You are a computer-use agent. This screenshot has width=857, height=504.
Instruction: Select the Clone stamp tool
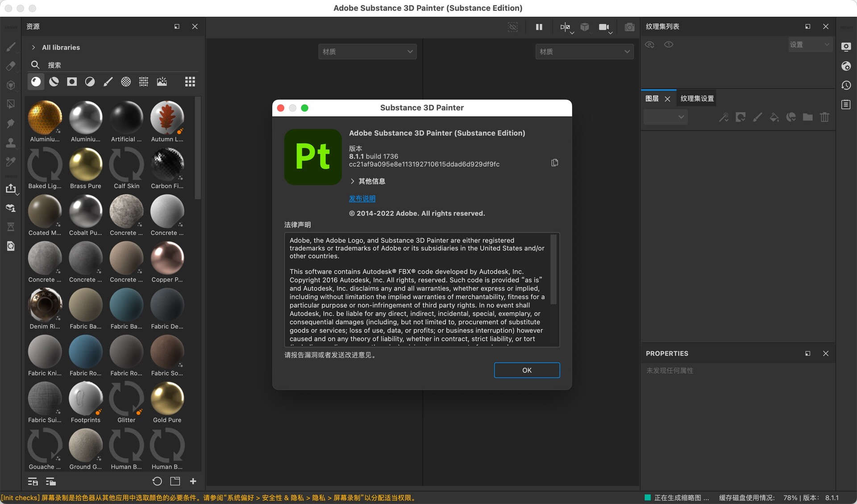click(x=11, y=143)
